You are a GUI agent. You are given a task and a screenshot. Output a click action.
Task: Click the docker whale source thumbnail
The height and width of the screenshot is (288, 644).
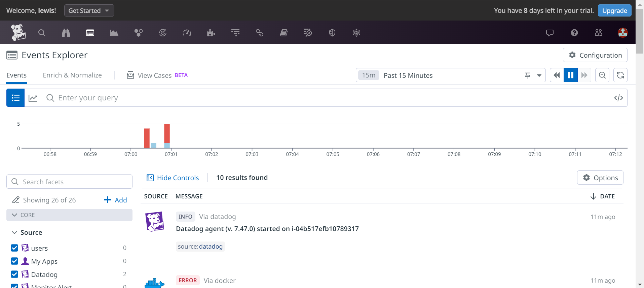(155, 283)
